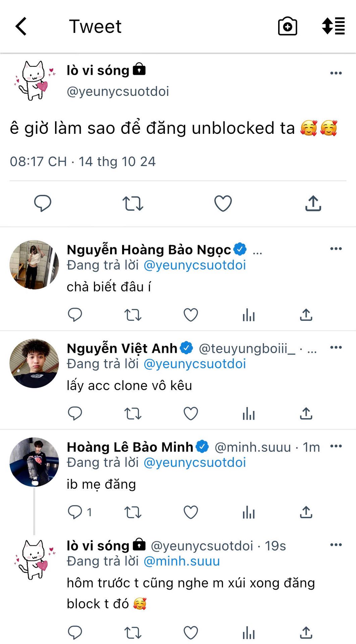The width and height of the screenshot is (356, 644).
Task: Open @yeunycsuotdoi link in Nguyễn Việt Anh's reply
Action: [x=195, y=364]
